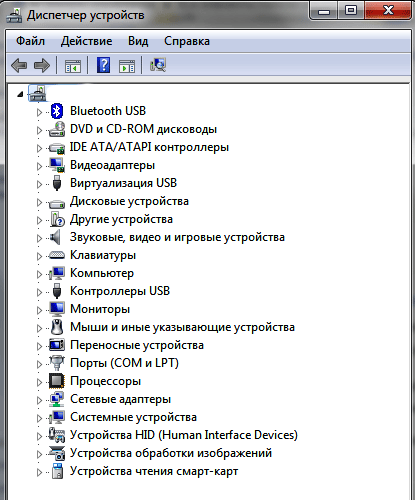Collapse the root computer node
415x500 pixels.
[20, 95]
